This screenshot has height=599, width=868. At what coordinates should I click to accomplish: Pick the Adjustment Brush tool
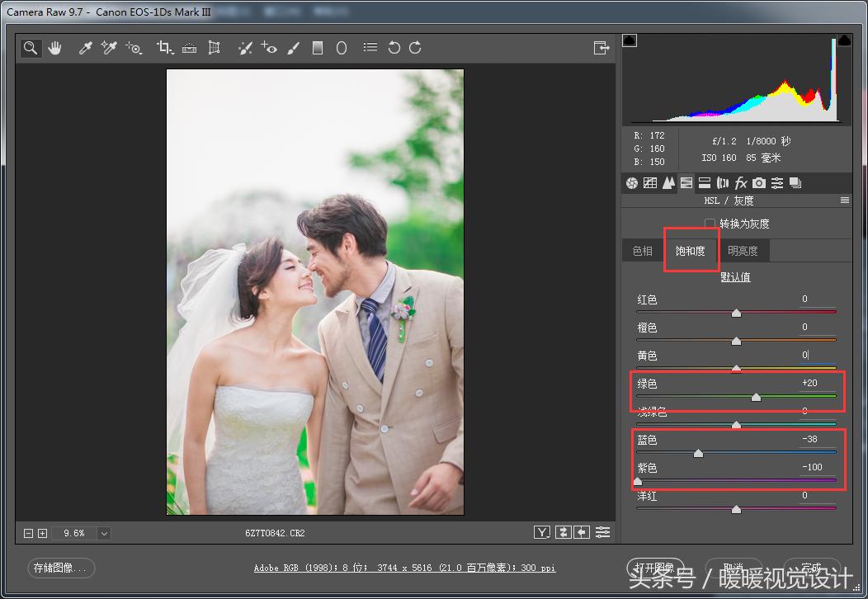pyautogui.click(x=293, y=48)
